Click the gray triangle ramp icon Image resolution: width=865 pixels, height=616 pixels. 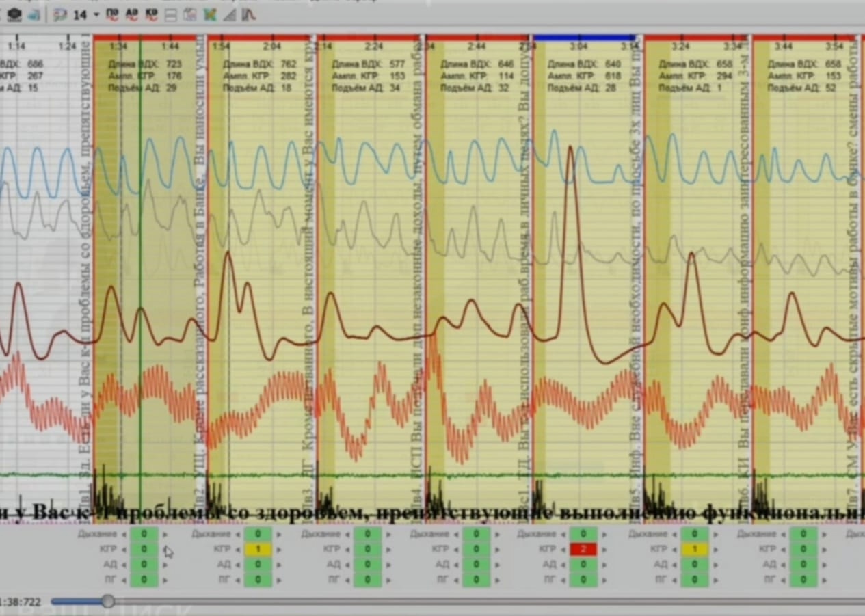click(x=230, y=14)
